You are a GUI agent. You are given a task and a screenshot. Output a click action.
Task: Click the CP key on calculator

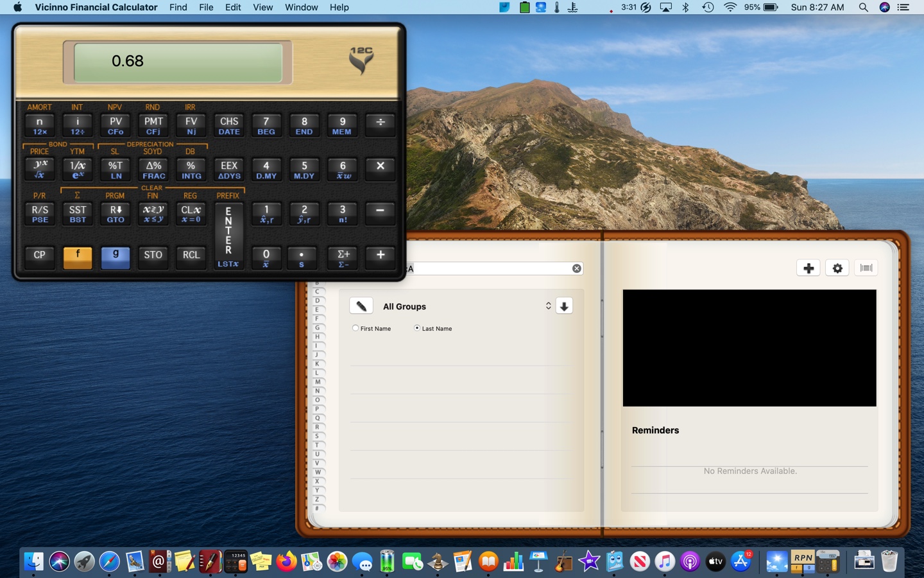[x=40, y=258]
